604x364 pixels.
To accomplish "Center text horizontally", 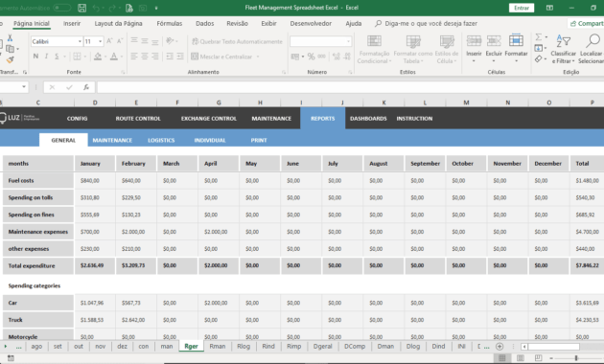I will coord(145,57).
